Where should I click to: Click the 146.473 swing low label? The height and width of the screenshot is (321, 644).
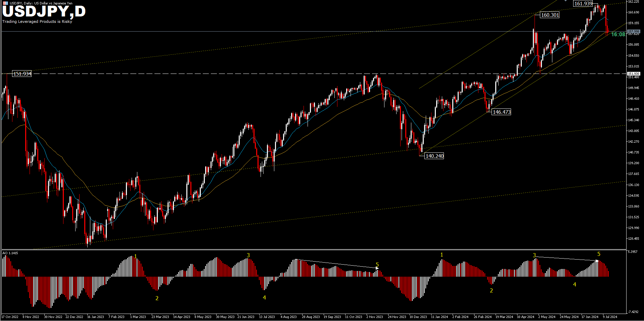[x=501, y=112]
